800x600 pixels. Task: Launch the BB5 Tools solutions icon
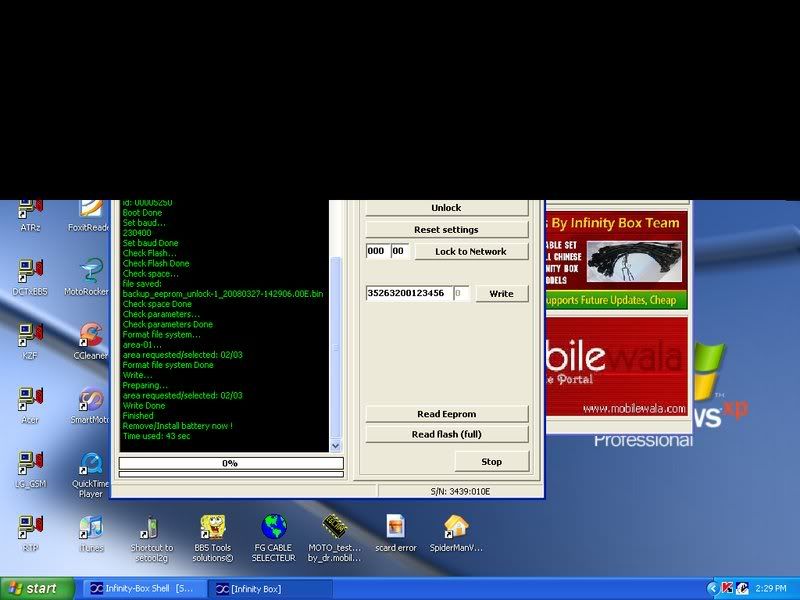tap(213, 539)
